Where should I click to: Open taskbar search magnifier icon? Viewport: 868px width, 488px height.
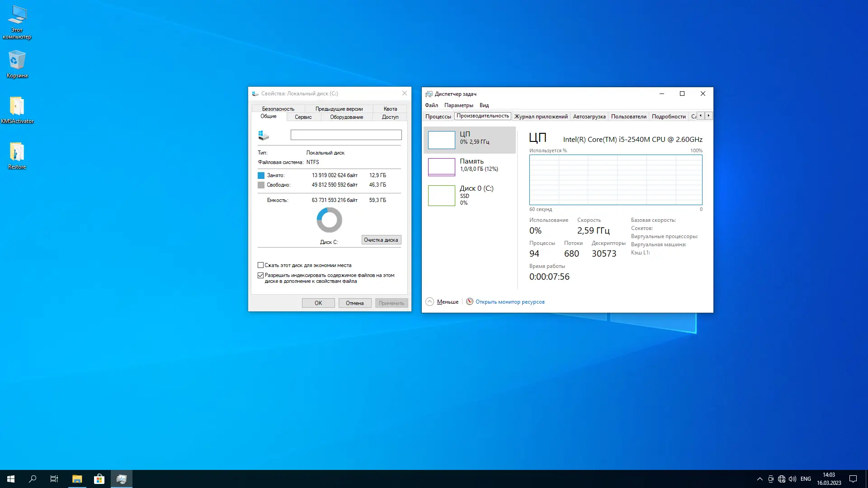point(33,479)
